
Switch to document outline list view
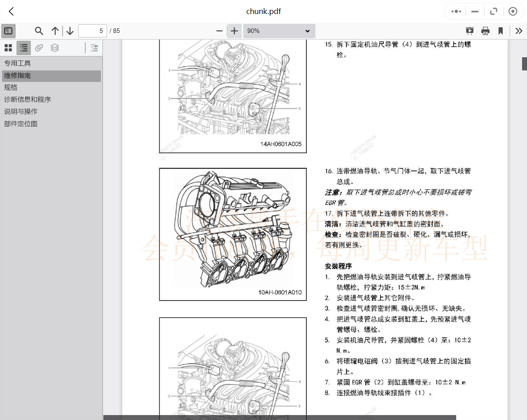23,48
